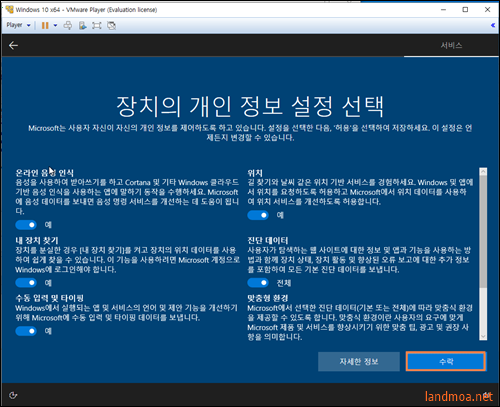500x407 pixels.
Task: Toggle 위치 switch
Action: pyautogui.click(x=258, y=215)
